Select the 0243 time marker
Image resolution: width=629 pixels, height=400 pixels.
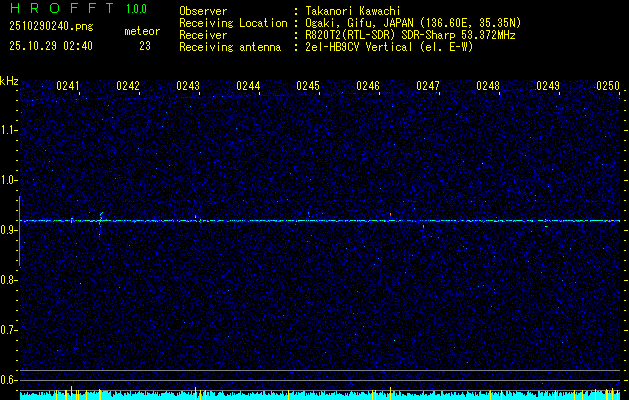188,87
